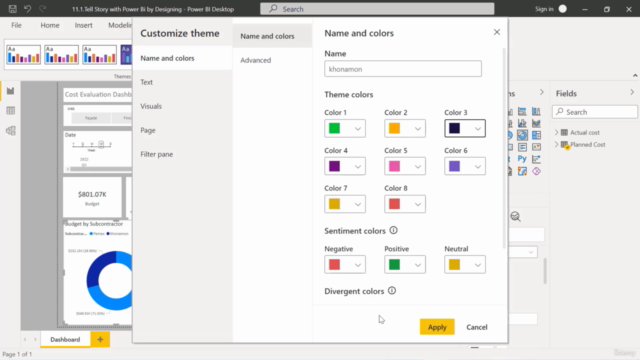Click the theme Name input field
Image resolution: width=640 pixels, height=360 pixels.
403,69
